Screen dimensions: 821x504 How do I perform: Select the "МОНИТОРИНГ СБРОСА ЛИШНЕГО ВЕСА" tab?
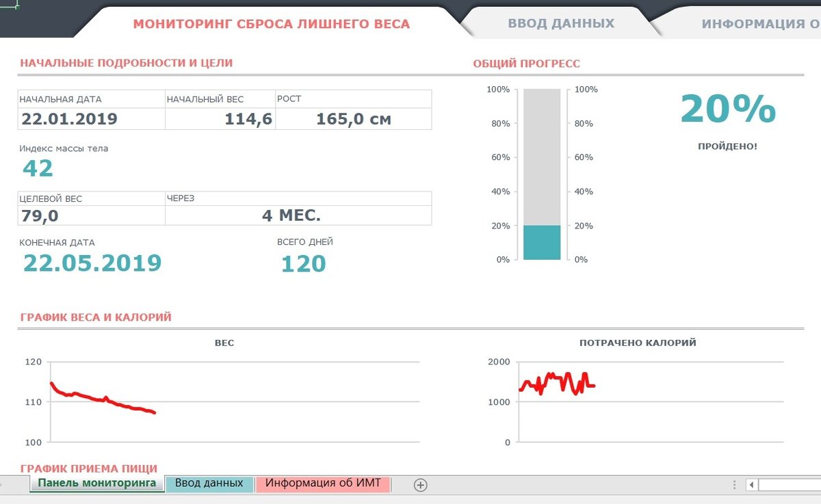pos(272,24)
